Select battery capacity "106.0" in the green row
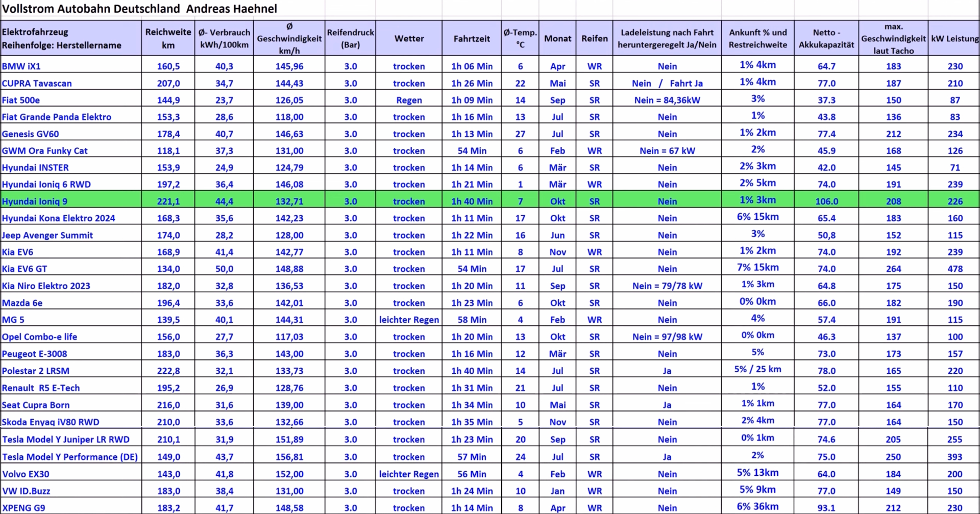The image size is (980, 514). (826, 201)
